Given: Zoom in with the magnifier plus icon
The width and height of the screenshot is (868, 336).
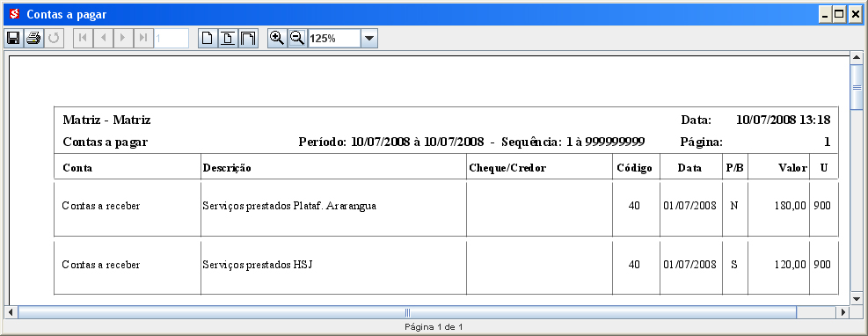Looking at the screenshot, I should point(277,38).
